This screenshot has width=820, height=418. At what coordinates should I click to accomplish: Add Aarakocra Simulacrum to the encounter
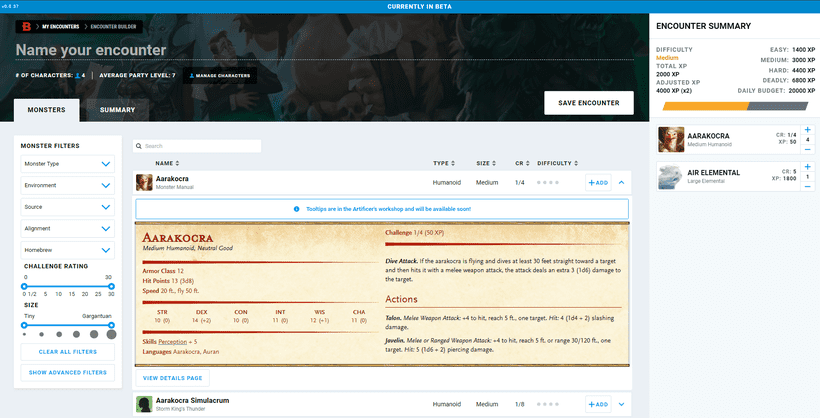[x=598, y=404]
